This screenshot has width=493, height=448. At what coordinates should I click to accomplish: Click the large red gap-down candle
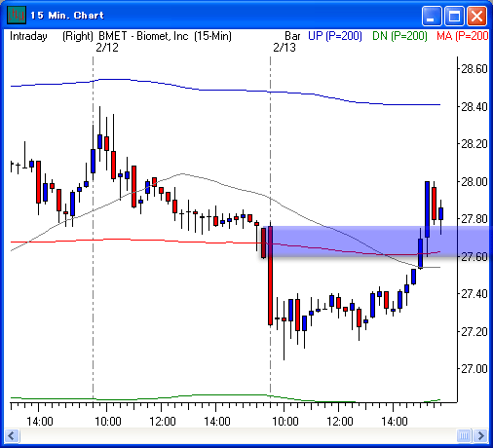click(270, 276)
